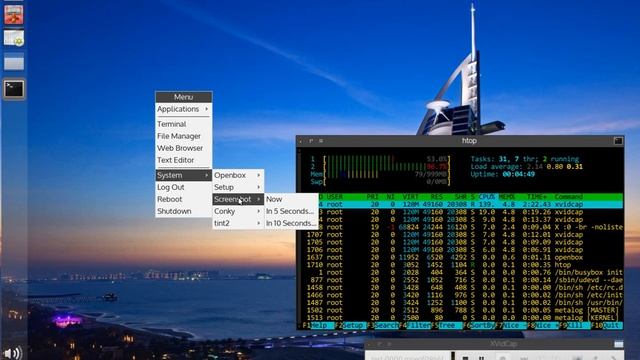
Task: Sort htop by the TIME+ column header
Action: click(536, 197)
